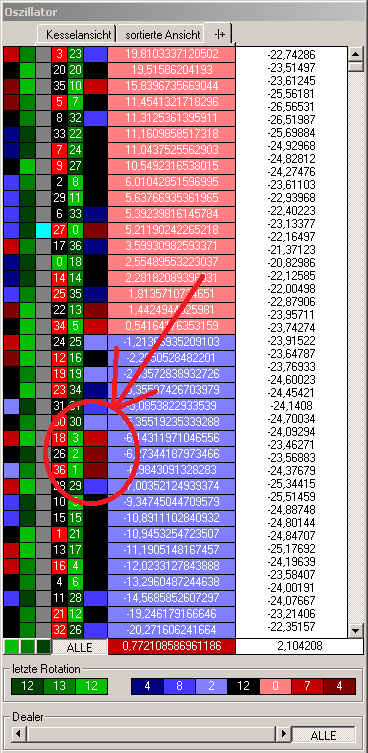Click the Dealer slider right arrow
Image resolution: width=368 pixels, height=753 pixels.
point(284,734)
